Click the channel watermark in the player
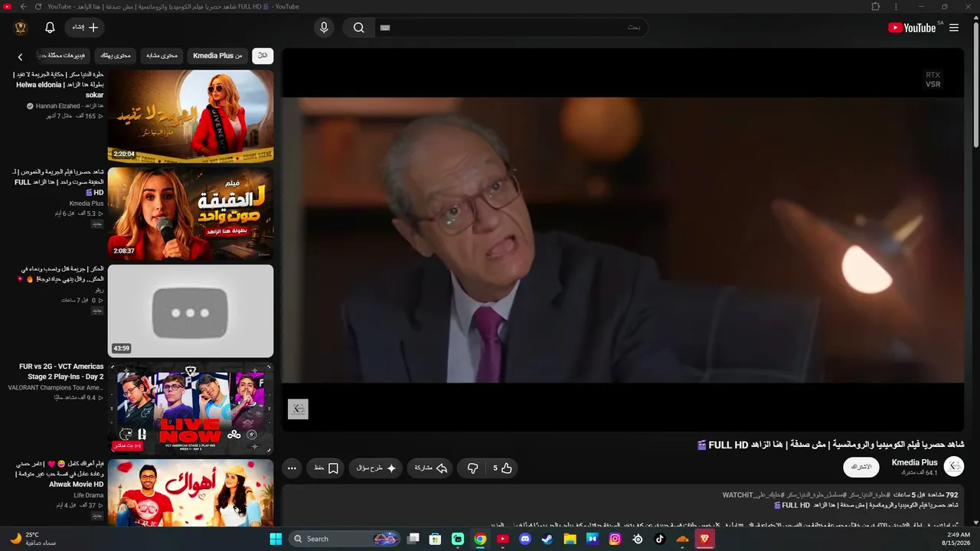This screenshot has width=980, height=551. [298, 409]
